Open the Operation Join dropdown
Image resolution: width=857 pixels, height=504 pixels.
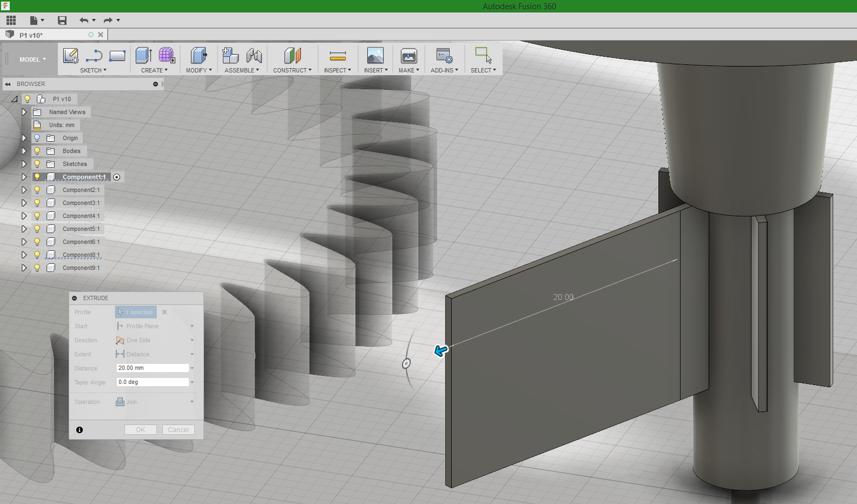[x=155, y=402]
